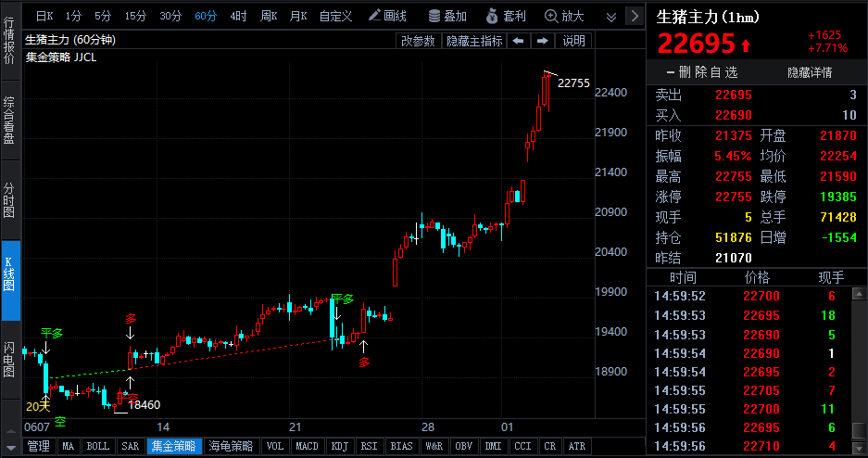Shift chart right with arrow button
The height and width of the screenshot is (458, 868).
tap(543, 41)
